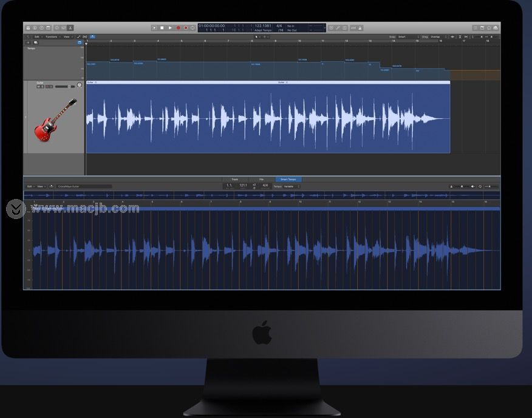Click the 4/4 time signature display
532x418 pixels.
coord(279,25)
